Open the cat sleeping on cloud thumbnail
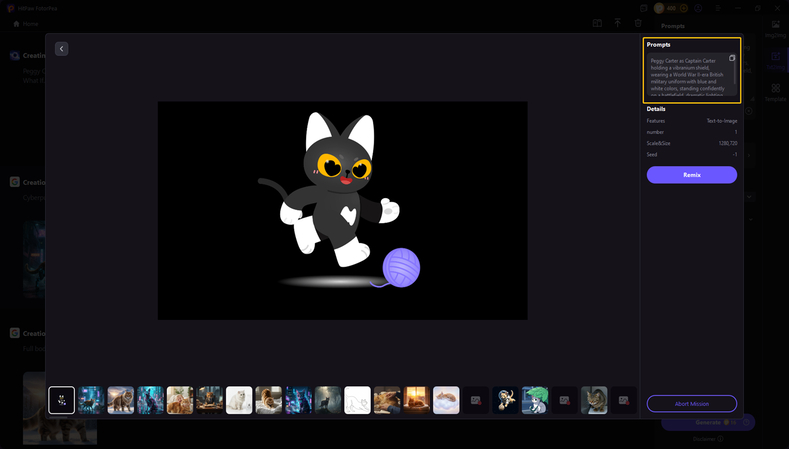This screenshot has width=789, height=449. (446, 400)
